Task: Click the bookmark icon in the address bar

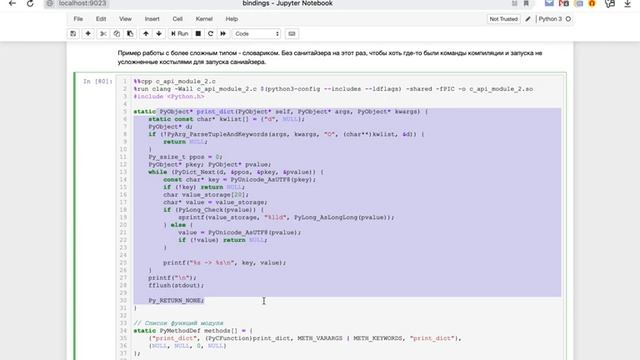Action: [526, 4]
